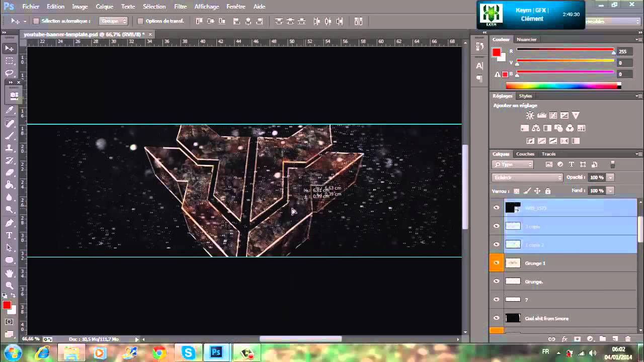
Task: Select the Zoom tool
Action: click(x=10, y=285)
